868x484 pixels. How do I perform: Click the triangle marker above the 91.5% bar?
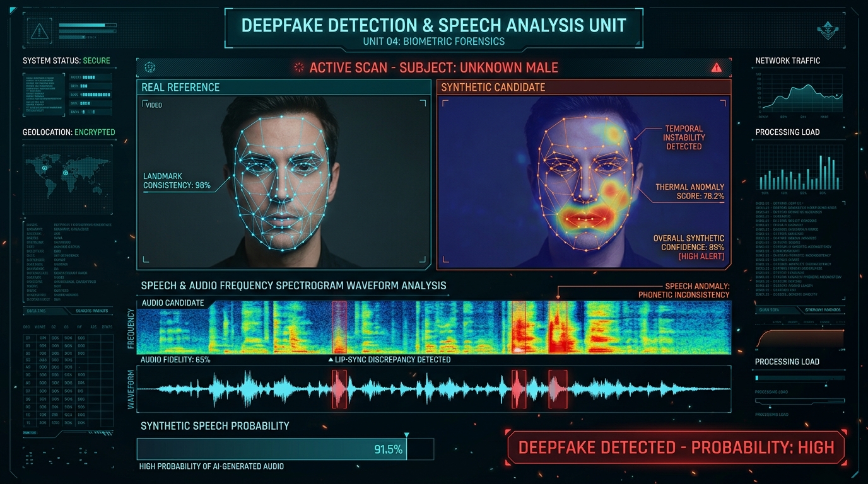tap(406, 435)
